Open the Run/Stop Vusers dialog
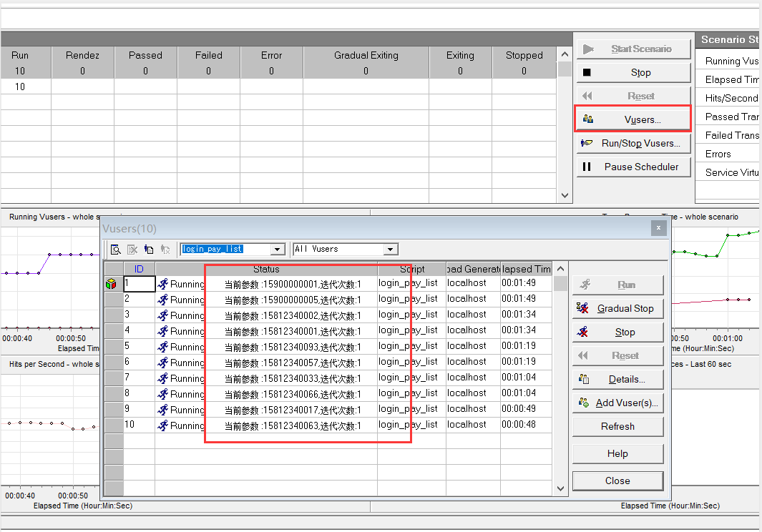The width and height of the screenshot is (762, 532). (633, 143)
